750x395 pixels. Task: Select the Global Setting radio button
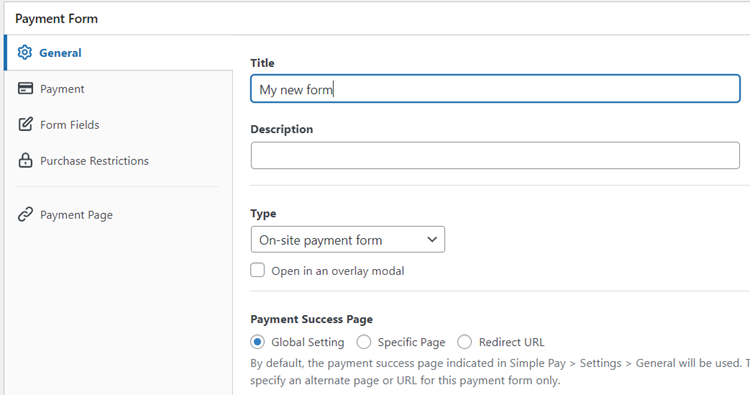[x=257, y=342]
